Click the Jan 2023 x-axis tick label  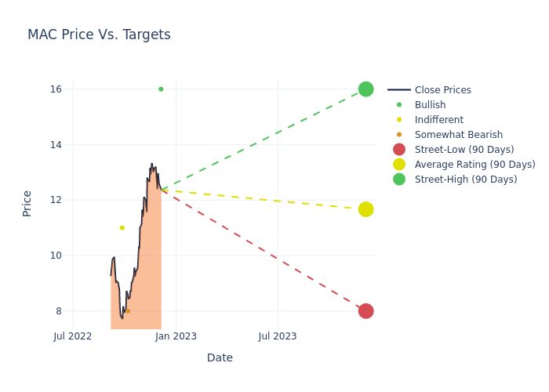[x=176, y=336]
